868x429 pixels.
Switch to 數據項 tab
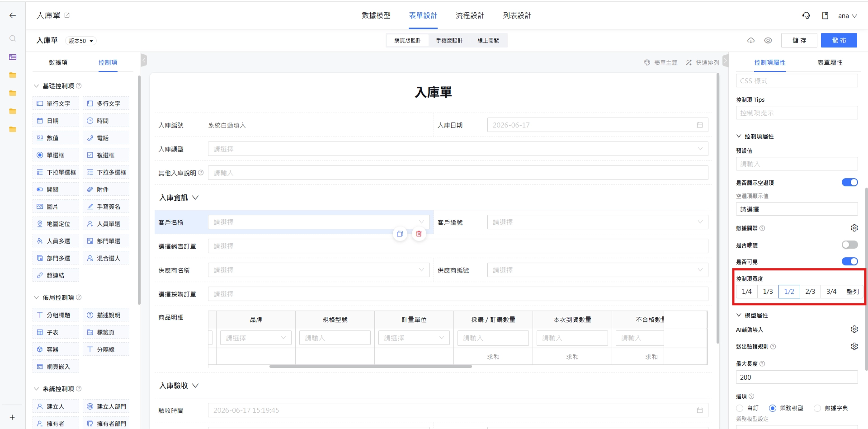(58, 62)
